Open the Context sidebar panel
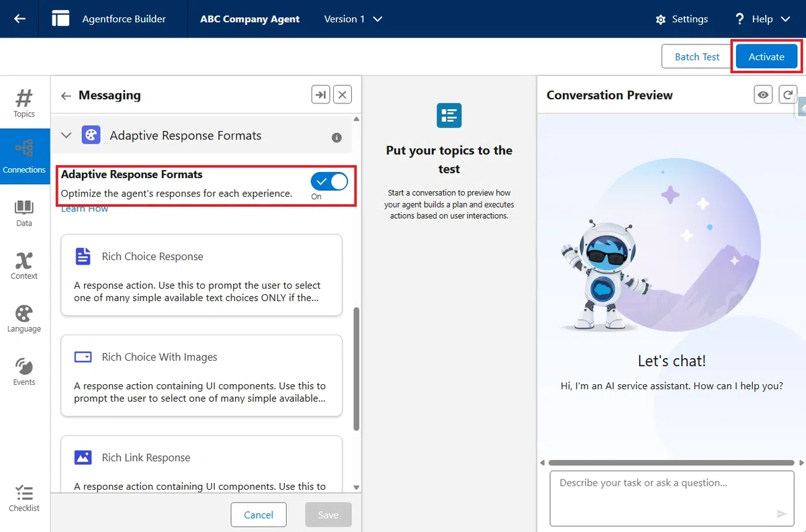 (24, 265)
